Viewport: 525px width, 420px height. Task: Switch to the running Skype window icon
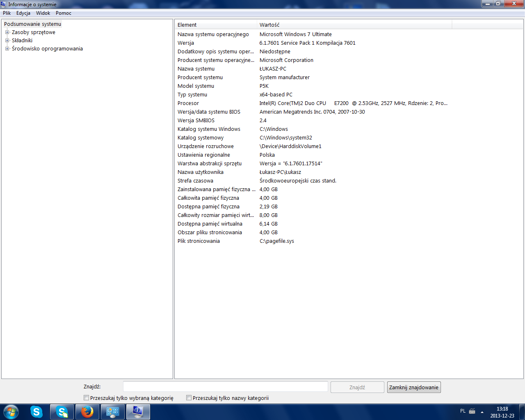pyautogui.click(x=62, y=412)
